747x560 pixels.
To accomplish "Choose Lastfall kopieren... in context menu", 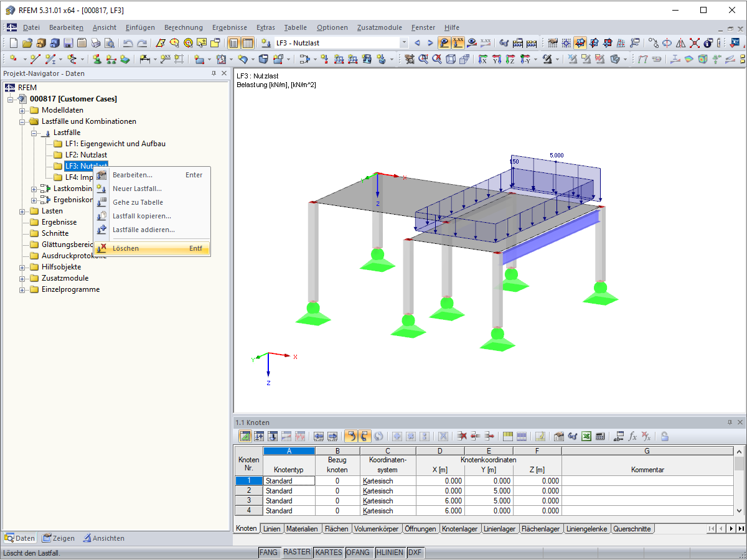I will 153,216.
